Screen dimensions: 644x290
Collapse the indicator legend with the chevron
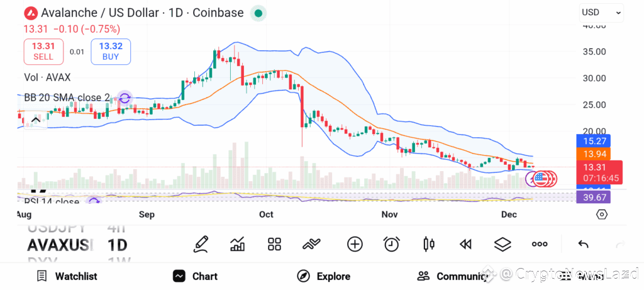point(36,120)
